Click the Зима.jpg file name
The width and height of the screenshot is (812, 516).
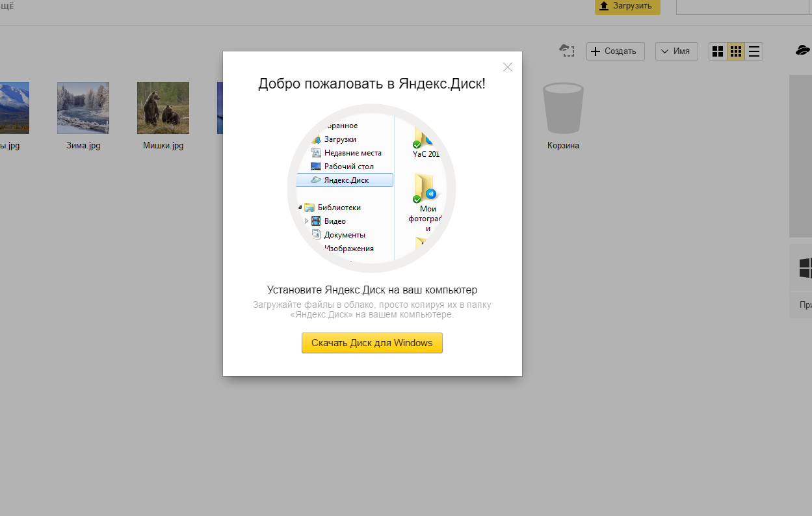pos(83,146)
